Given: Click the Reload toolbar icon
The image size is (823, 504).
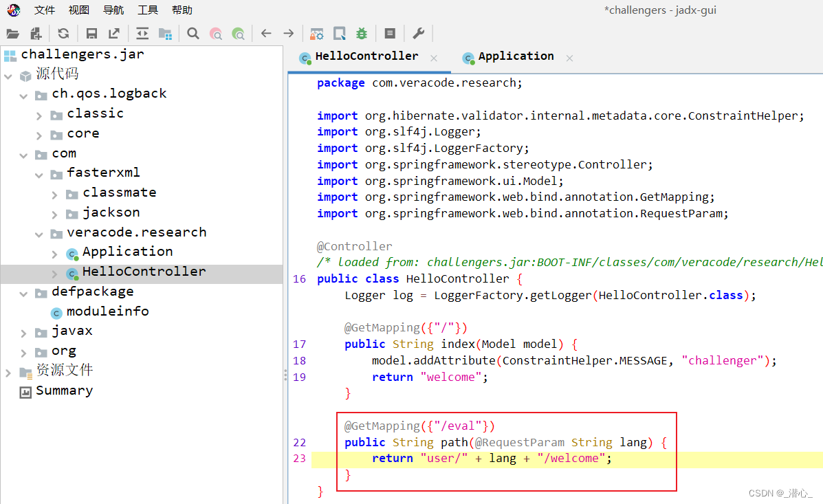Looking at the screenshot, I should click(63, 34).
